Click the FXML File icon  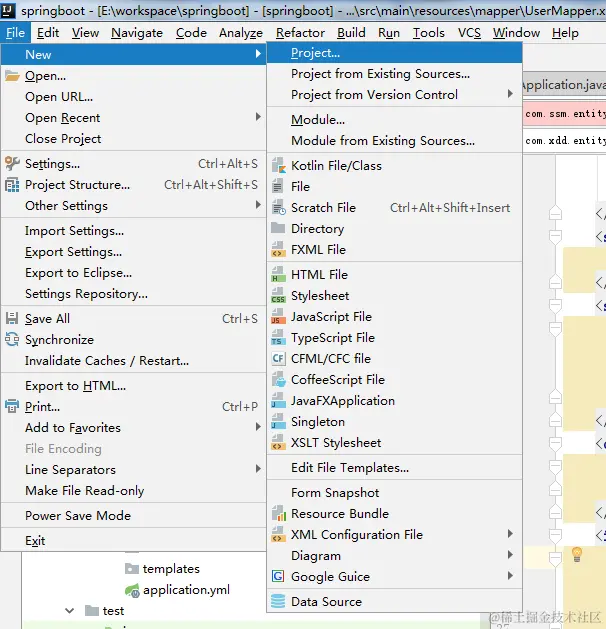[x=278, y=250]
